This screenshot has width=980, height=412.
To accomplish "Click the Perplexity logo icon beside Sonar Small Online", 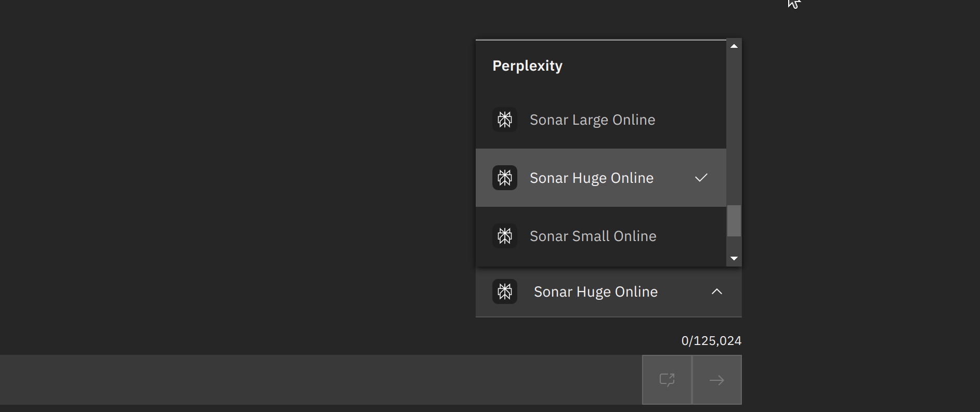I will 504,236.
